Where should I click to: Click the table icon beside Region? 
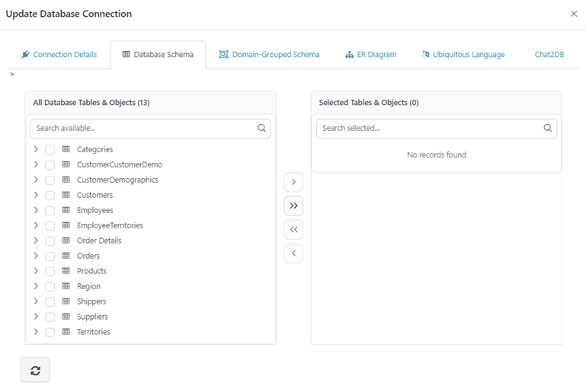click(x=66, y=286)
